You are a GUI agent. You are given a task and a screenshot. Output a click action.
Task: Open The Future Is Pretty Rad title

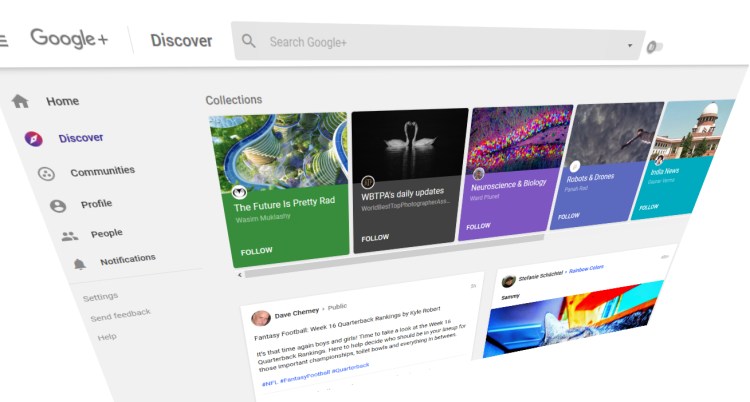pyautogui.click(x=284, y=204)
